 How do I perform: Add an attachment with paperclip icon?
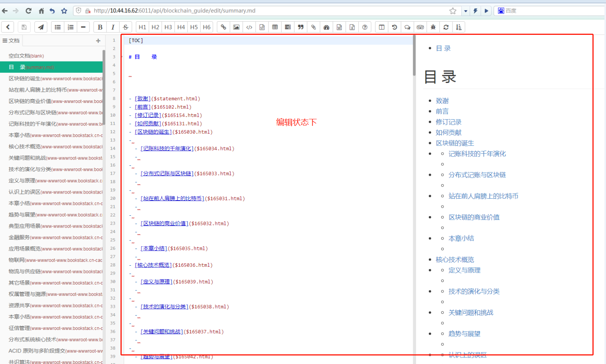coord(313,27)
